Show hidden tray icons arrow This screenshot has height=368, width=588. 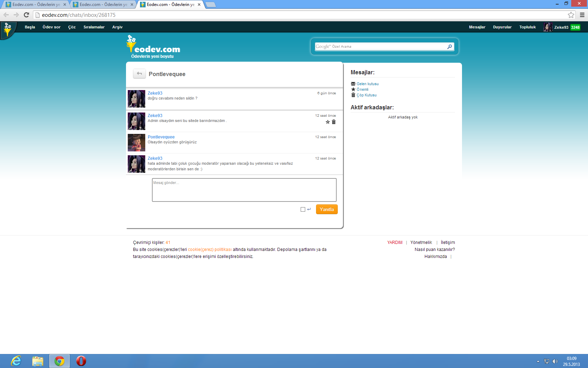click(x=538, y=361)
